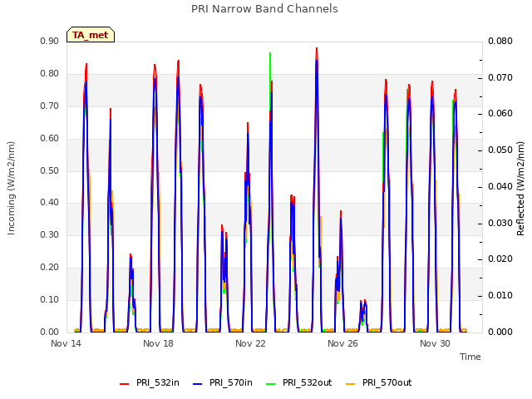Click the 0.010 right axis value

click(500, 296)
